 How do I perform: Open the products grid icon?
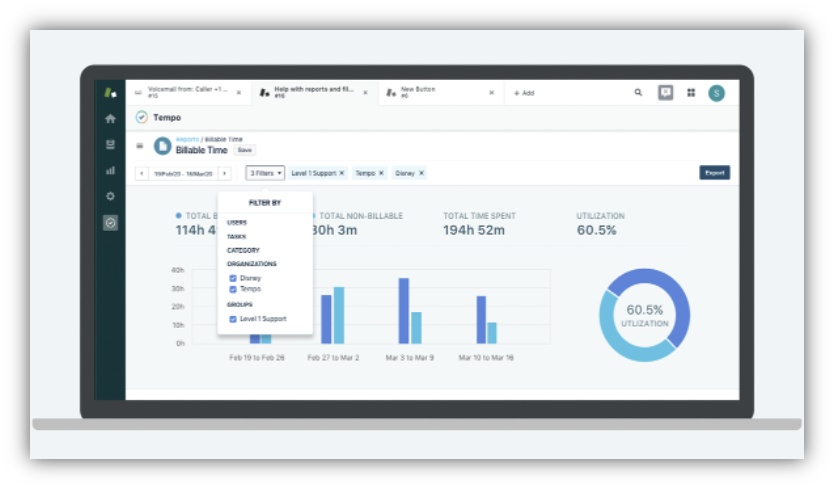691,93
